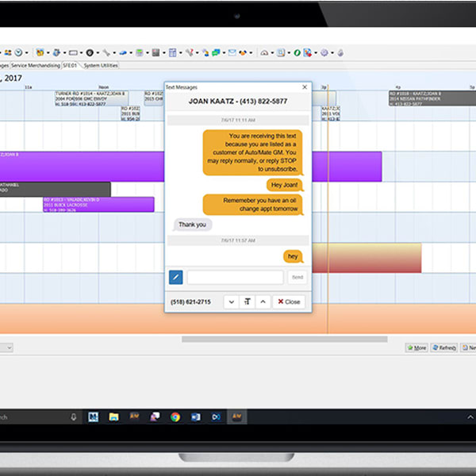Click the taskbar microphone search icon
Screen dimensions: 476x476
(x=74, y=416)
